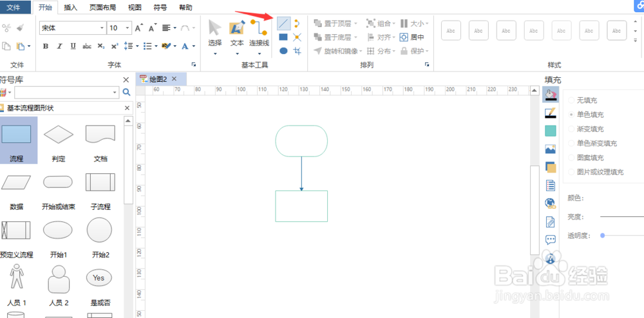644x318 pixels.
Task: Click the Copy icon
Action: [6, 46]
